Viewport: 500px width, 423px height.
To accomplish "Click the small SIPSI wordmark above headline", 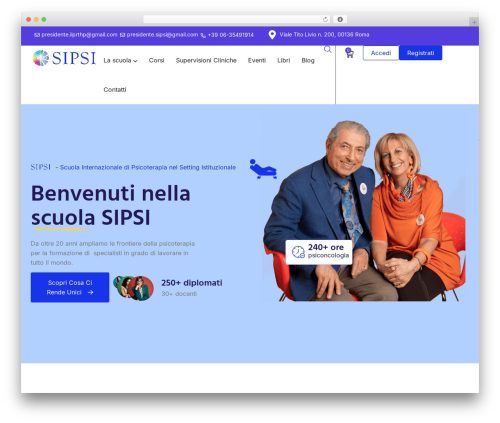I will tap(40, 167).
